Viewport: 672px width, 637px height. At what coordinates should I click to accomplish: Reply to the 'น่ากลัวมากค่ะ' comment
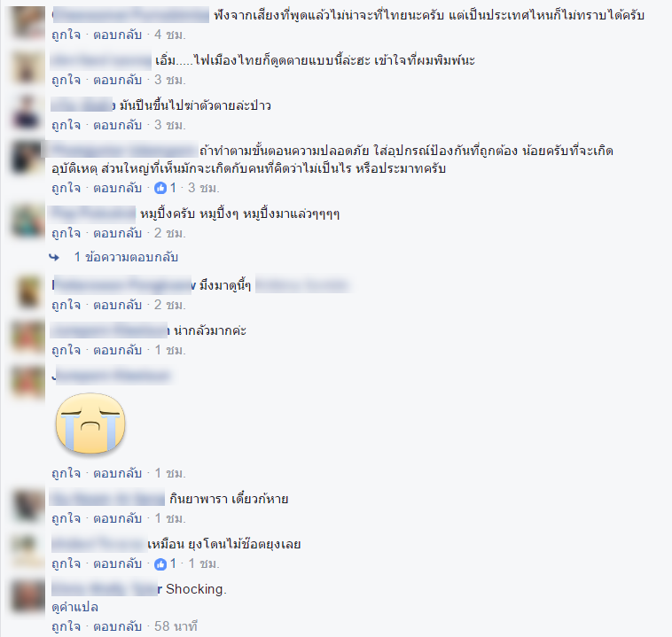[x=117, y=350]
